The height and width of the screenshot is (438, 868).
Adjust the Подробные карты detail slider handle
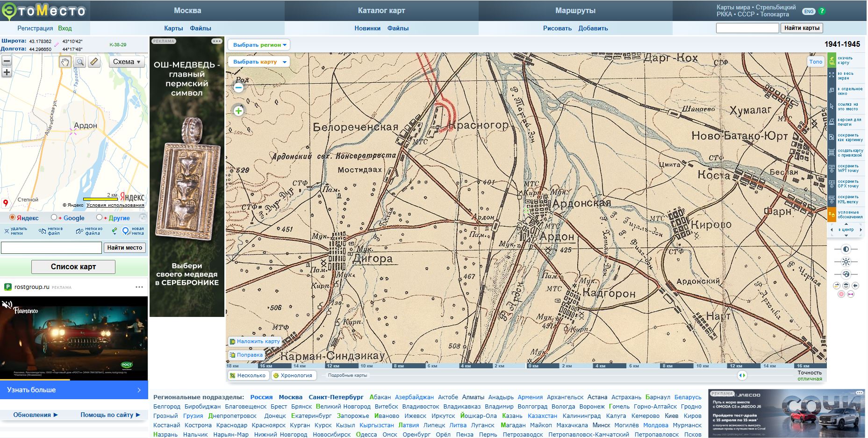(x=742, y=375)
